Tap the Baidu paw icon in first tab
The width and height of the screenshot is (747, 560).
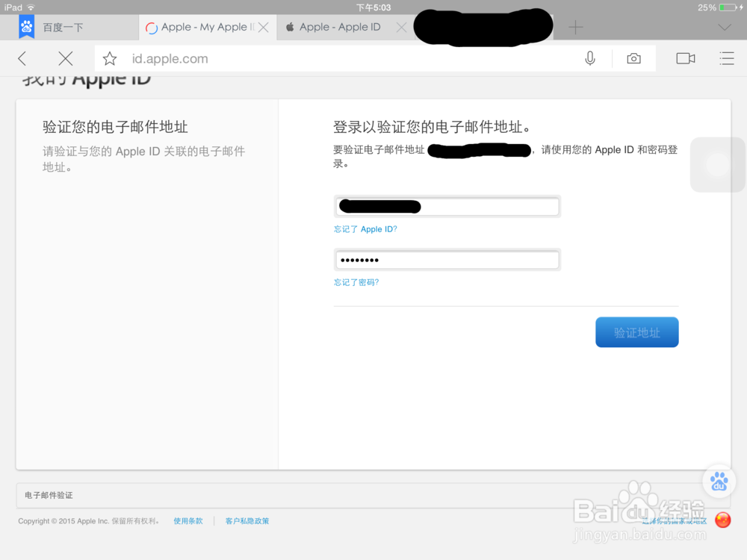(27, 27)
